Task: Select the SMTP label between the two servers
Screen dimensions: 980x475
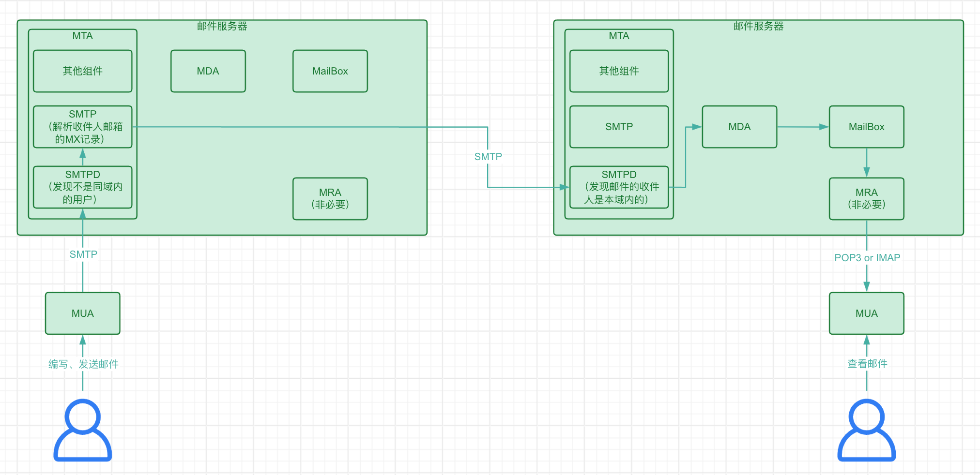Action: click(488, 157)
